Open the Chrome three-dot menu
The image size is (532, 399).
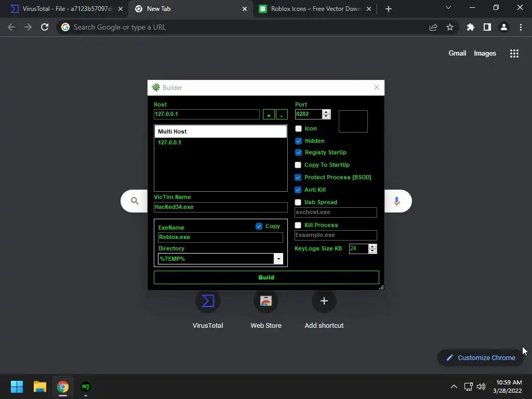[521, 27]
